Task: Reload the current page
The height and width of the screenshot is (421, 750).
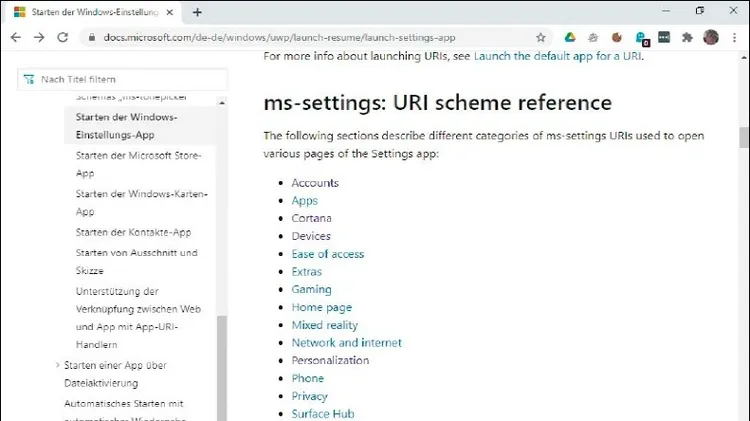Action: (63, 37)
